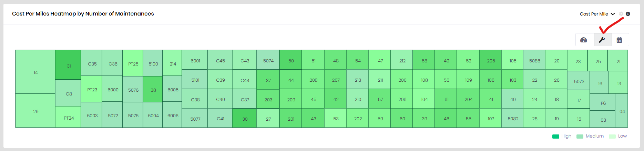
Task: Click the speedometer gauge view icon
Action: pos(584,40)
